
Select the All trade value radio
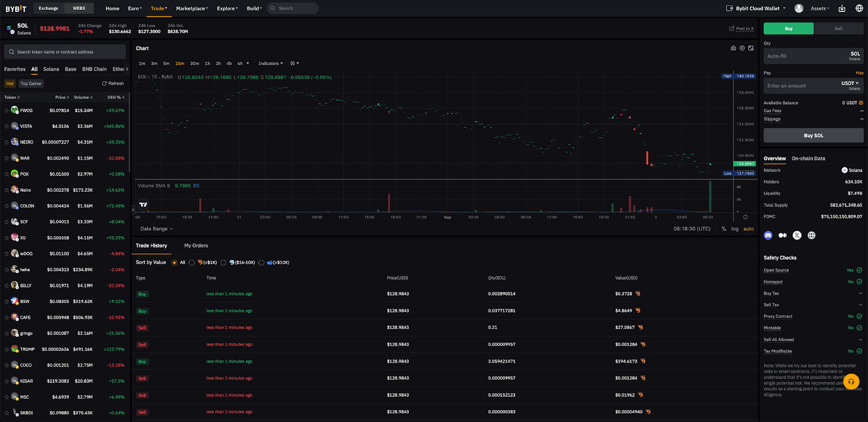tap(174, 263)
